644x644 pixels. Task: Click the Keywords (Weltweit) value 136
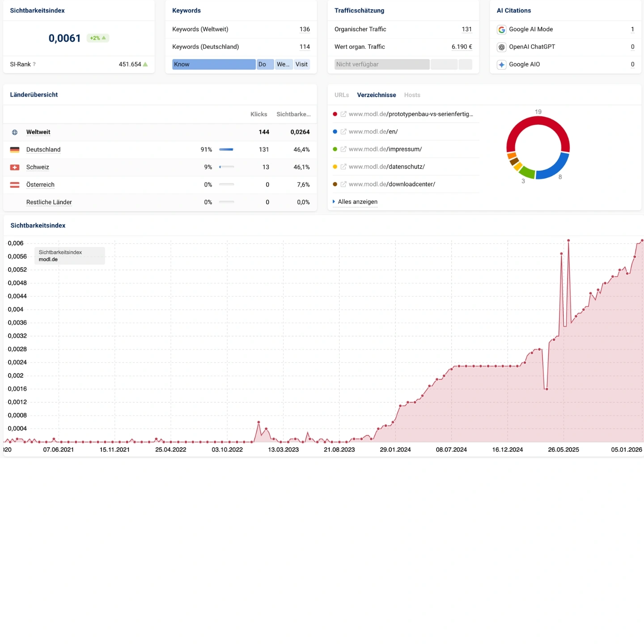tap(305, 30)
